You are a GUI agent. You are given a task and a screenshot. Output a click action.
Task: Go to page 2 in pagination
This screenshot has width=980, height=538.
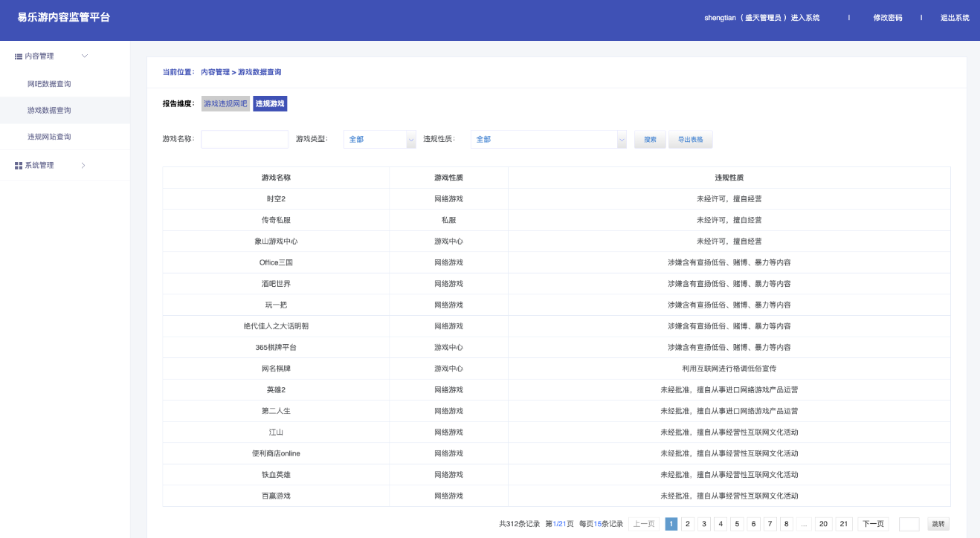688,524
